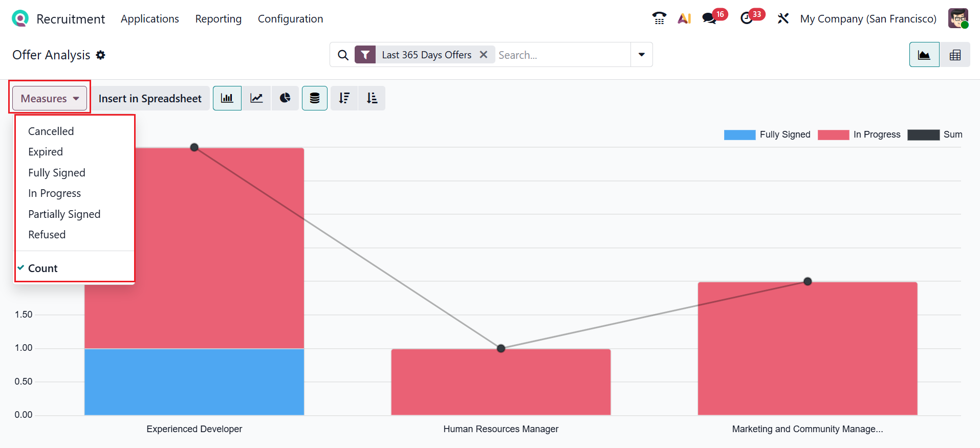Image resolution: width=980 pixels, height=448 pixels.
Task: Open the Reporting menu
Action: pos(219,19)
